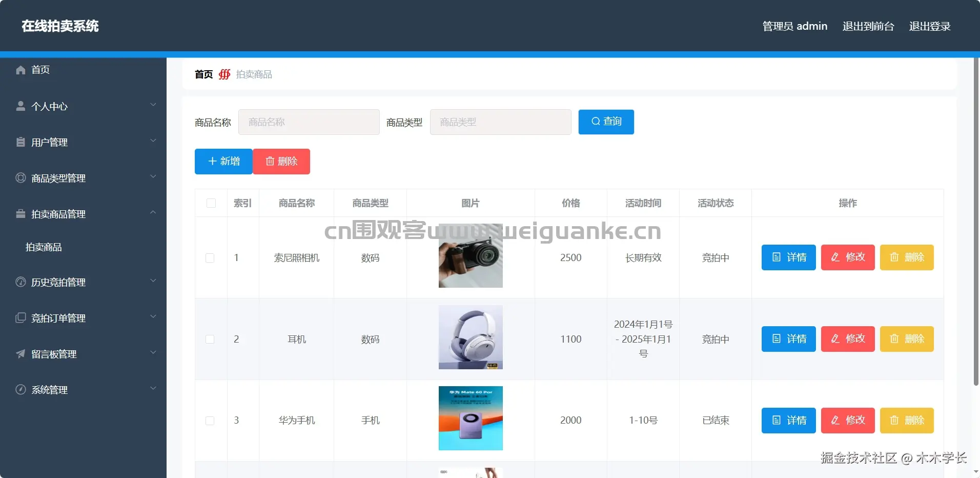980x478 pixels.
Task: Click 退出登录 in the header
Action: 930,26
